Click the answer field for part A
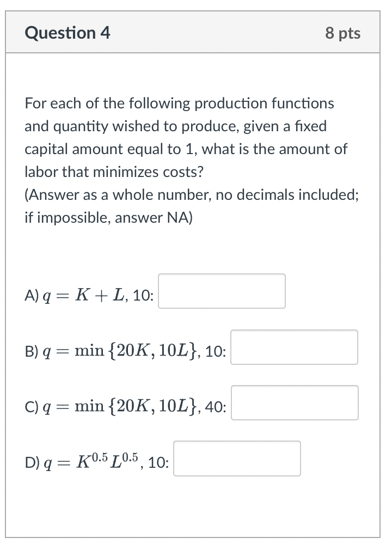The image size is (392, 550). (222, 291)
